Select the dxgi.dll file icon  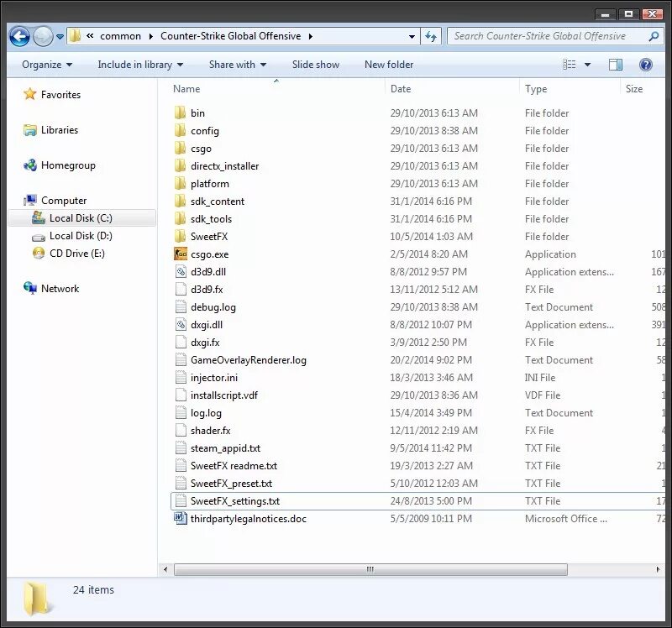point(181,325)
